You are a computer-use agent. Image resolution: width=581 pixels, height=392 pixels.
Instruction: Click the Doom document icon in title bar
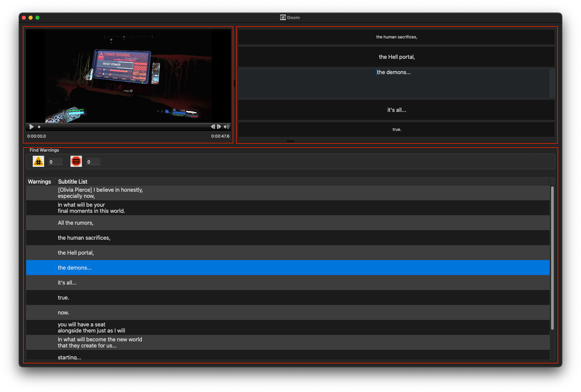(x=283, y=18)
